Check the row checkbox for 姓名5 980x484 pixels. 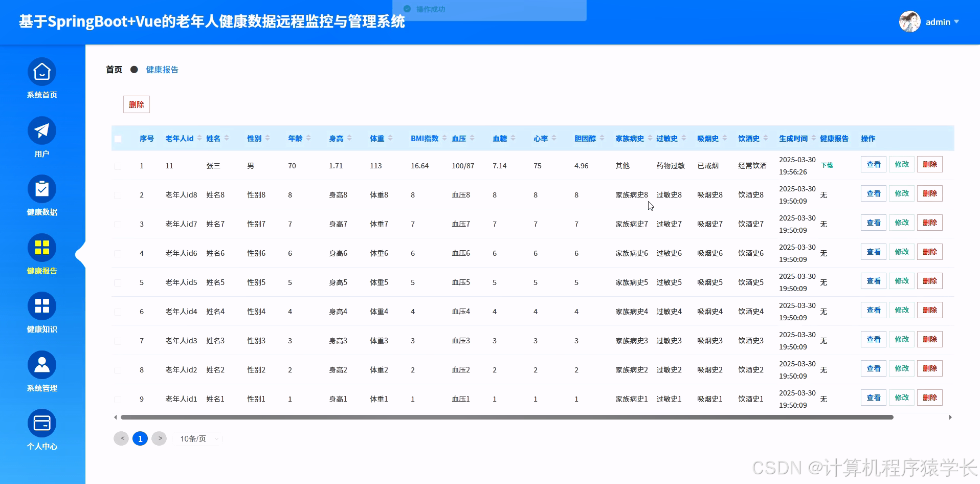tap(118, 283)
